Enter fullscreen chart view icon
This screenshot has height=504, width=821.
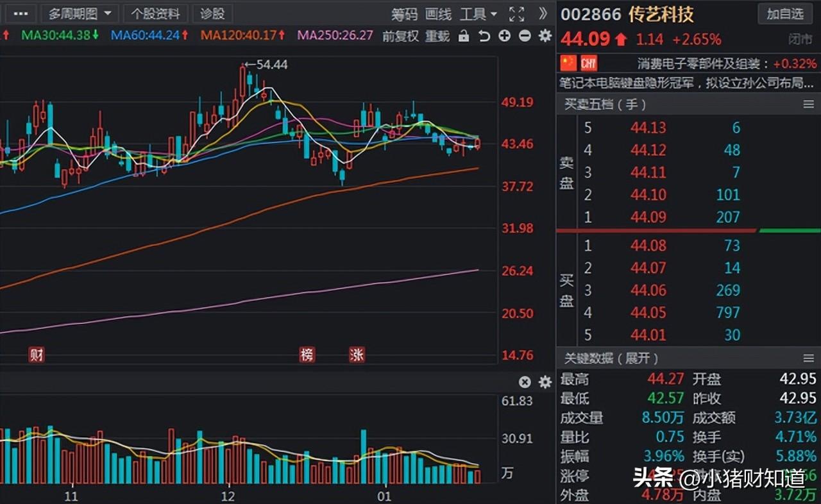pos(516,13)
